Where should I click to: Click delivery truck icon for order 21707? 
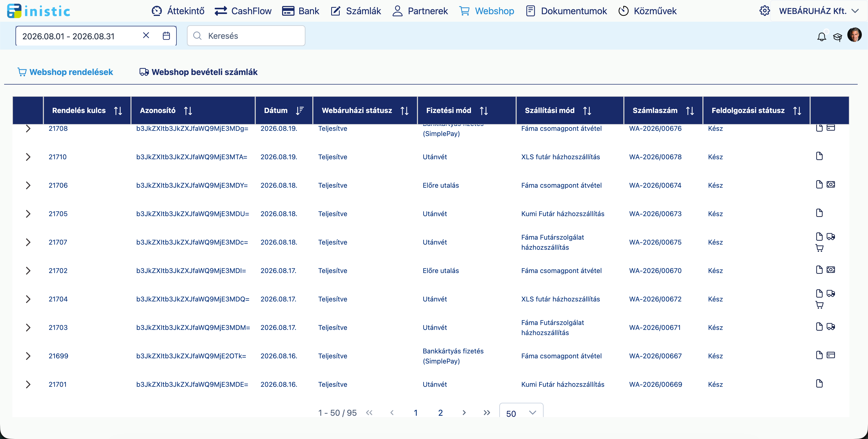pos(831,237)
